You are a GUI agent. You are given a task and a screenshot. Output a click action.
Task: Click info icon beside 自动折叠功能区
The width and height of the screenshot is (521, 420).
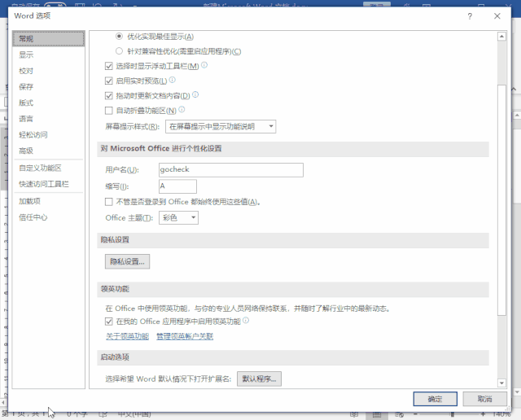[x=182, y=109]
